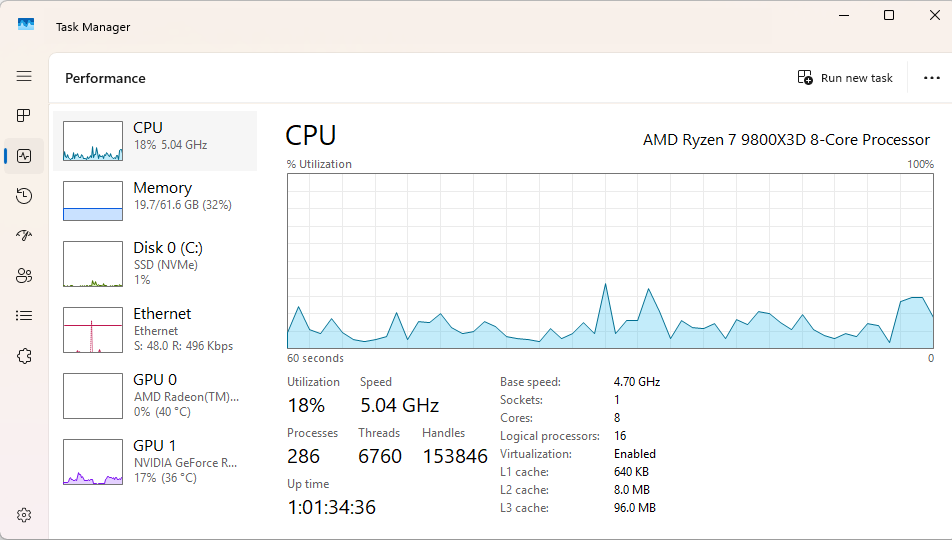
Task: Select the Ethernet performance item
Action: [155, 329]
